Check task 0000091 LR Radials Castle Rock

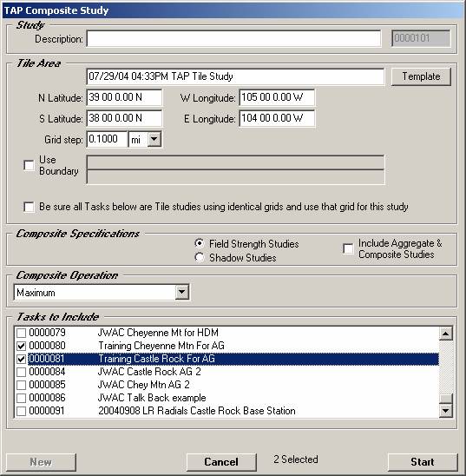coord(21,411)
